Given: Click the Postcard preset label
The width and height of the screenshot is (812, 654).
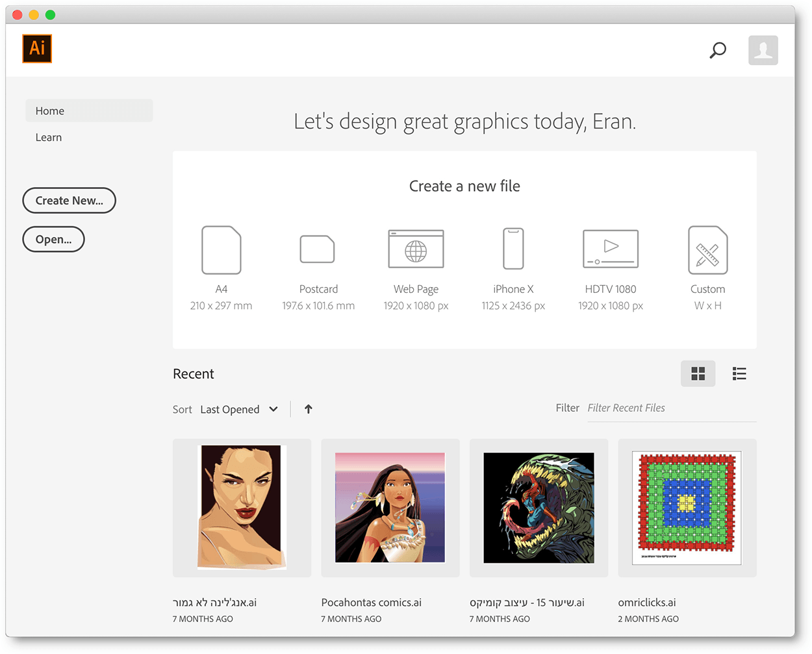Looking at the screenshot, I should pos(318,289).
